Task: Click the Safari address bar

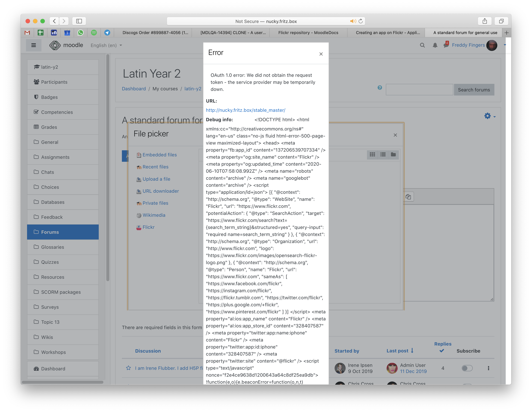Action: pyautogui.click(x=266, y=21)
